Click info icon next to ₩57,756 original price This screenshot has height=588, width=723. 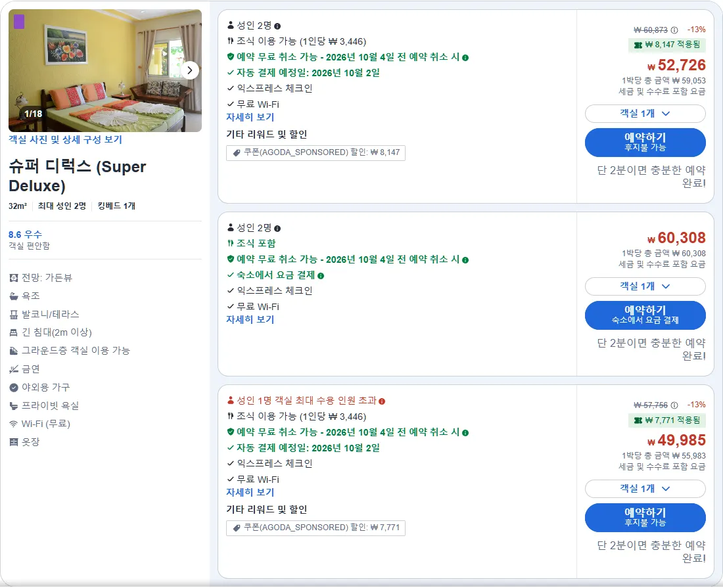tap(674, 405)
